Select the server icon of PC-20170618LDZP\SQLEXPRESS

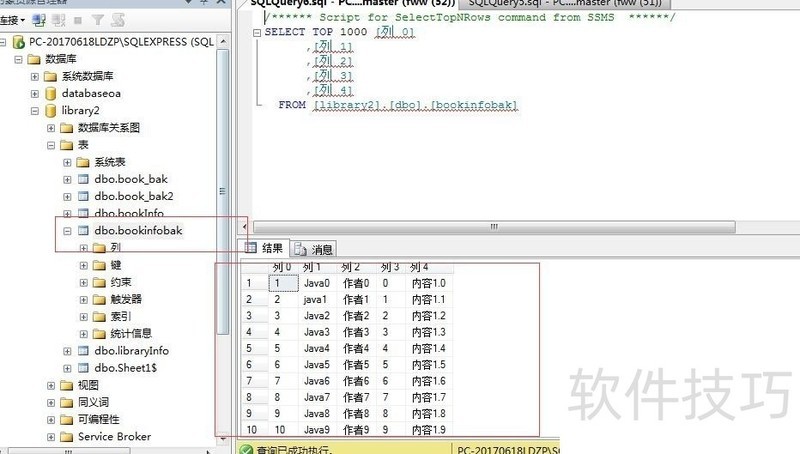pos(18,42)
